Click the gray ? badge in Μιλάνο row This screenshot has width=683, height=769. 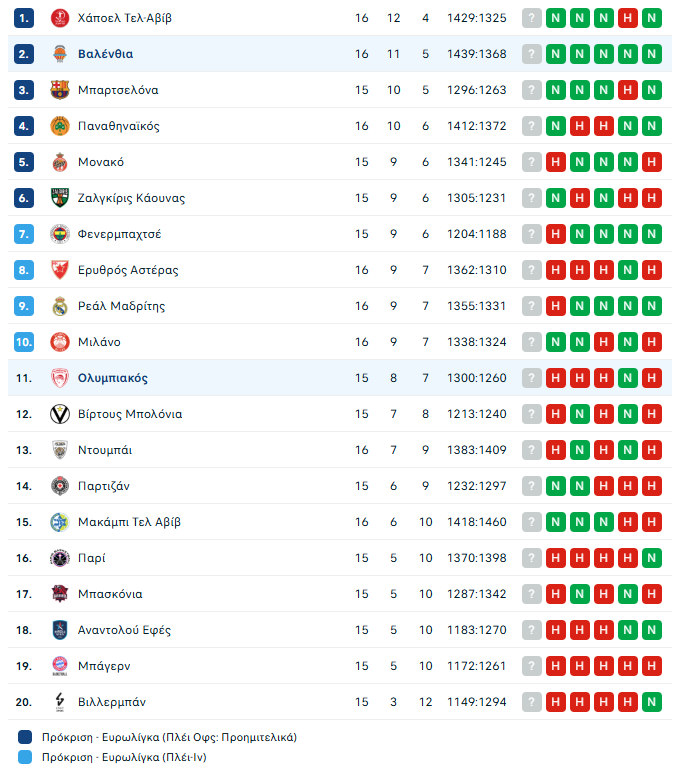click(532, 342)
